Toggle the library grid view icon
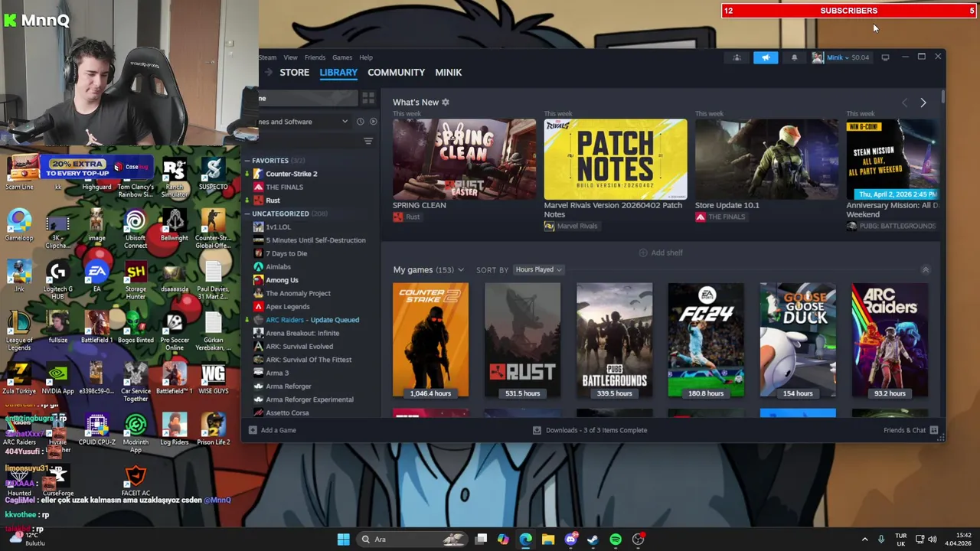The width and height of the screenshot is (980, 551). pyautogui.click(x=368, y=98)
